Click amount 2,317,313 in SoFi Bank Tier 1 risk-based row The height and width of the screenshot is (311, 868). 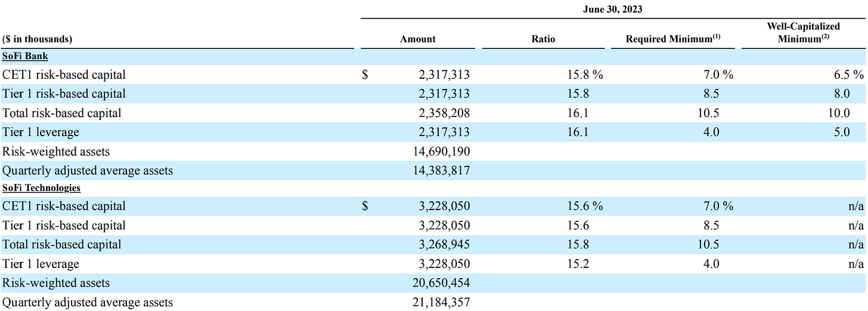point(444,94)
